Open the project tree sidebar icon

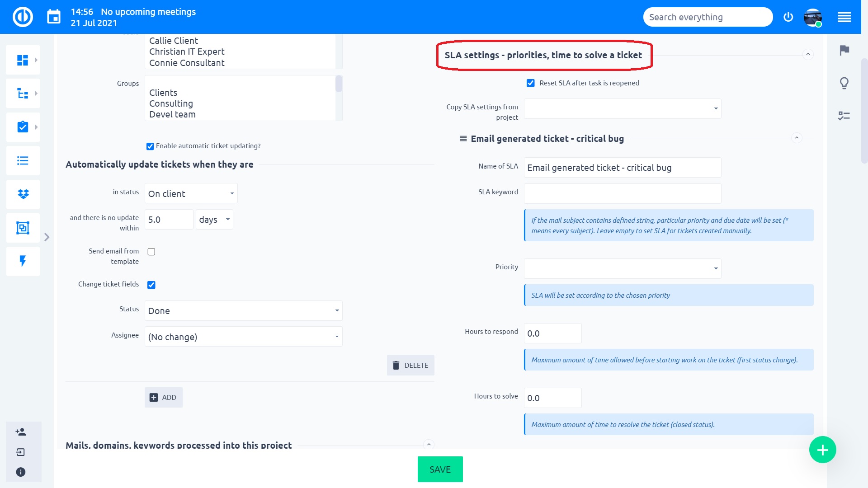click(23, 94)
